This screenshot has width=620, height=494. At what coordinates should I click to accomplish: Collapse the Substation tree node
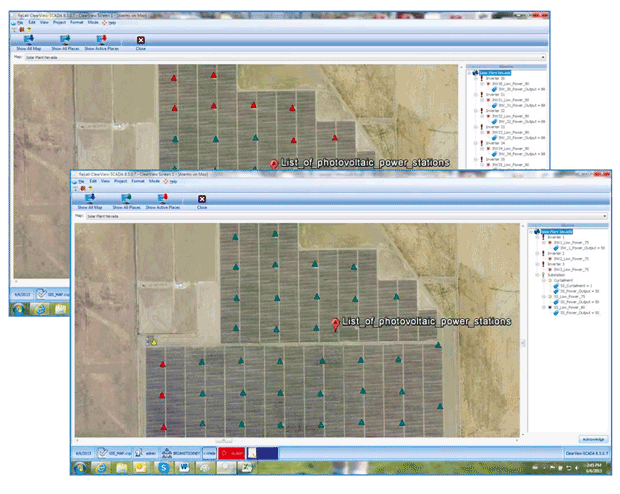[x=537, y=275]
